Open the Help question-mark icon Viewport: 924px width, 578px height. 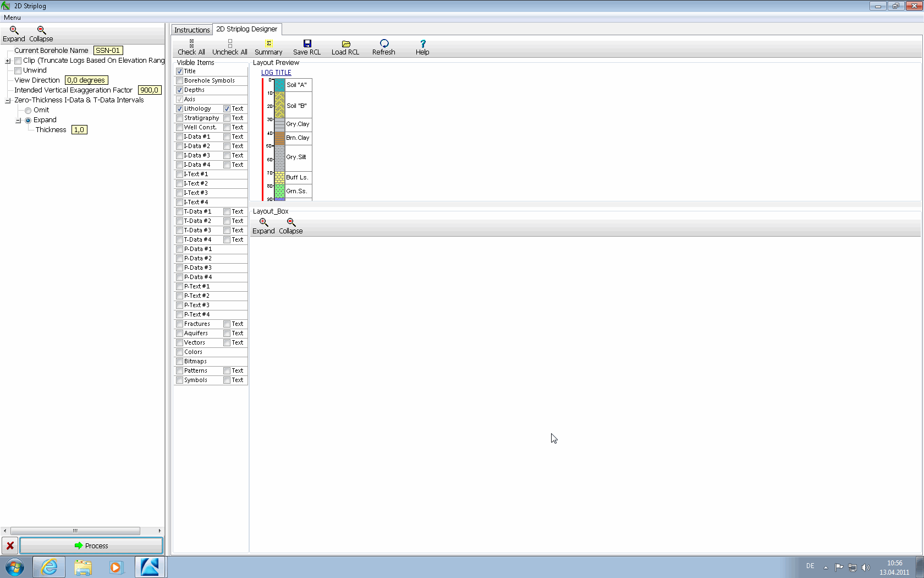422,43
